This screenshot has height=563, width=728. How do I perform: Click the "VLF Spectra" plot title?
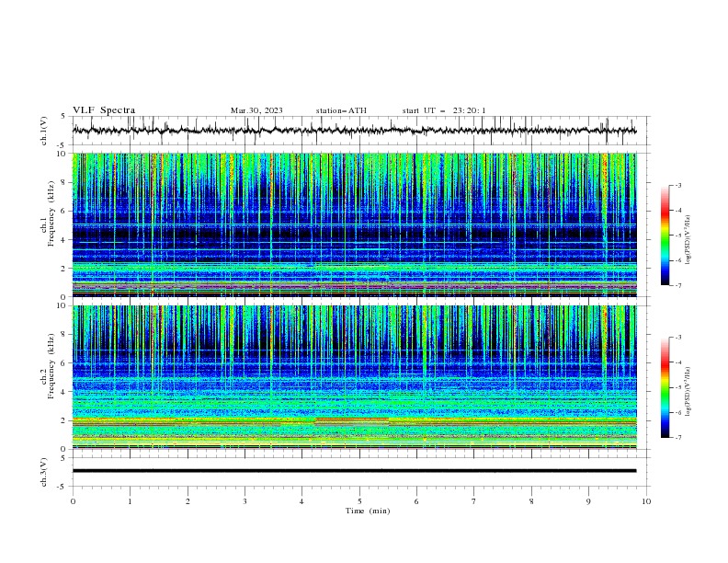pos(104,110)
